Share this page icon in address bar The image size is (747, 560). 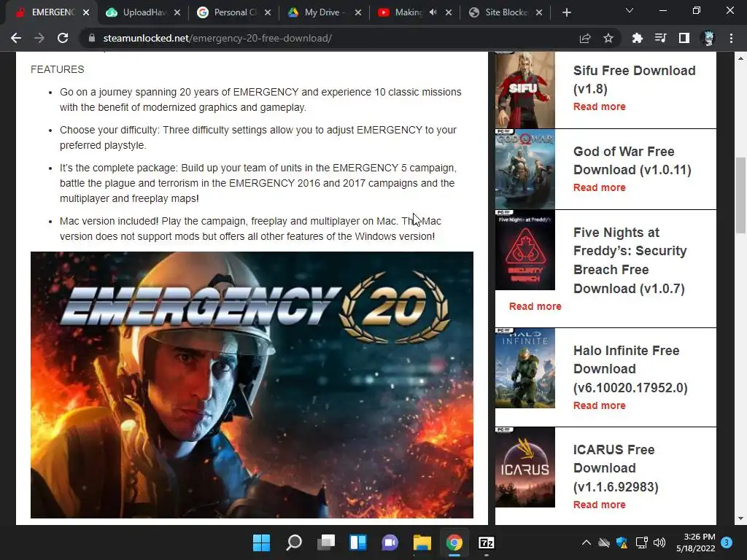(585, 38)
